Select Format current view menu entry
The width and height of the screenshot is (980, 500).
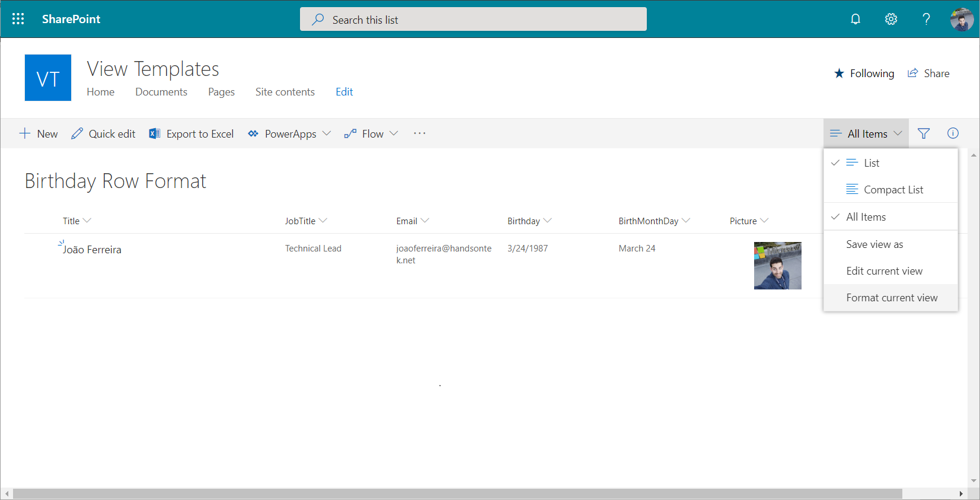[891, 298]
